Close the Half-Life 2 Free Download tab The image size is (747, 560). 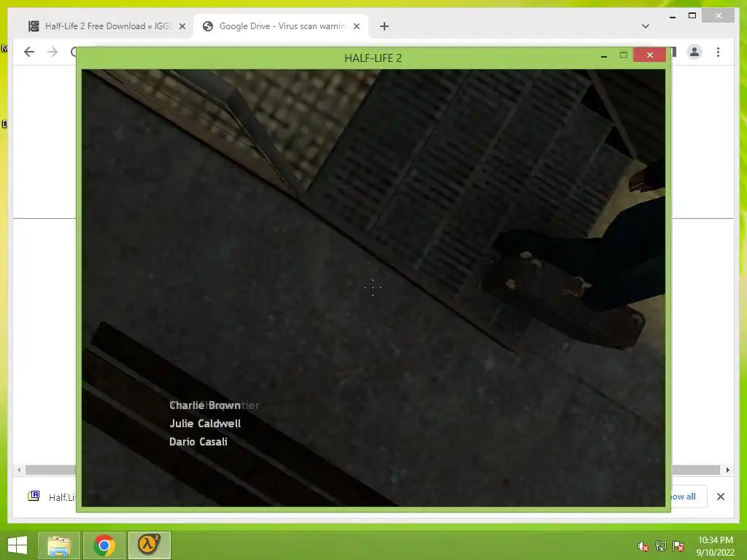click(x=182, y=26)
